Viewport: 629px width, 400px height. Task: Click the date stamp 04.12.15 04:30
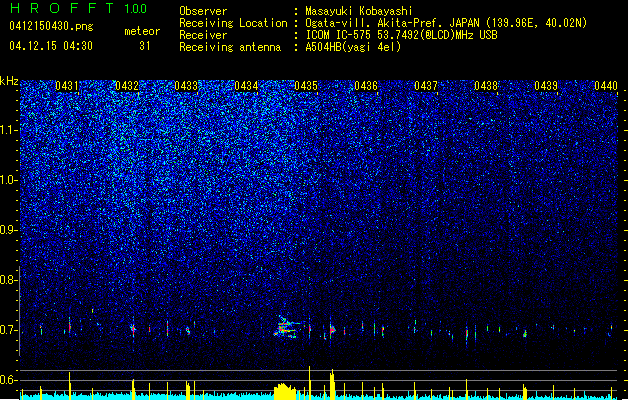point(51,46)
